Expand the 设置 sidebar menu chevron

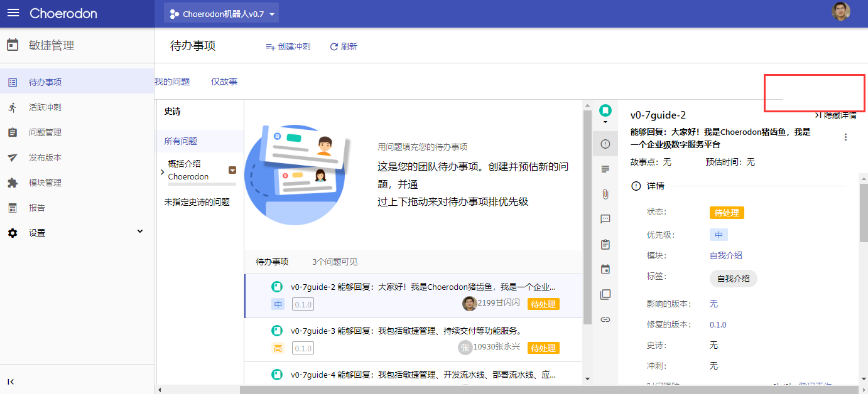click(140, 232)
